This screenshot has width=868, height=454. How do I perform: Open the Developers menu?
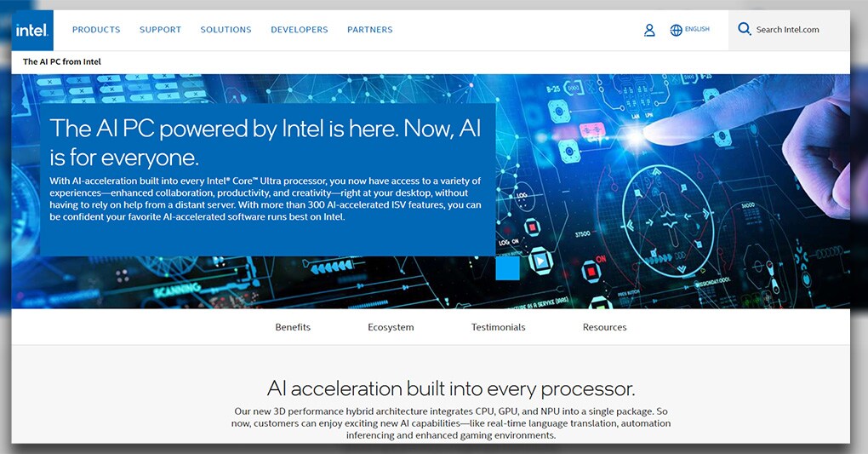299,30
